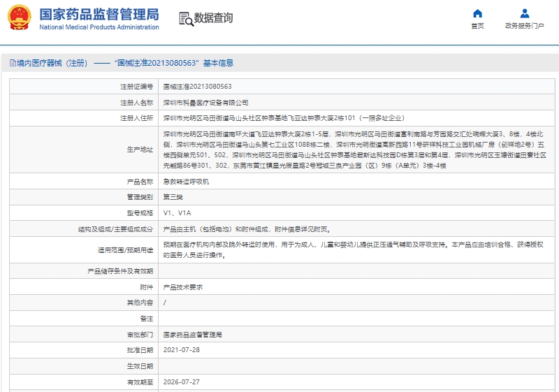Click the 生产地址 production address text

355,150
